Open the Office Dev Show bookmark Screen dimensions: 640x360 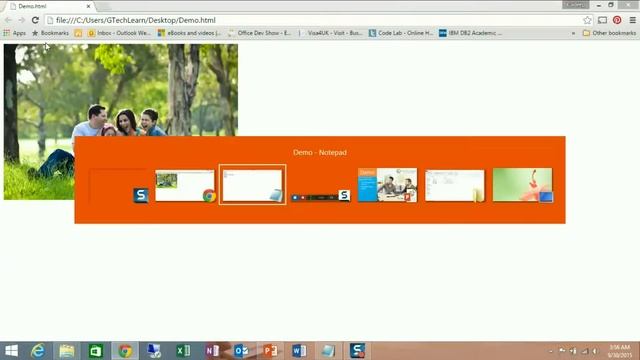[260, 33]
